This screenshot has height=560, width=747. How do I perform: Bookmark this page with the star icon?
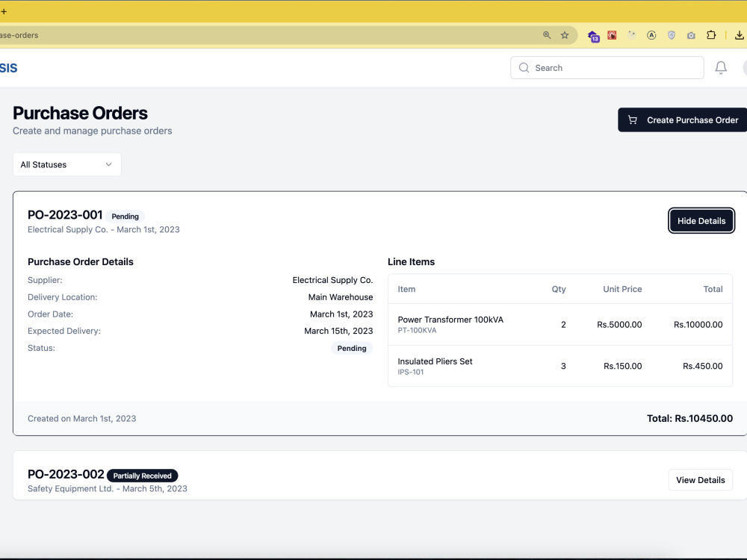(x=565, y=35)
